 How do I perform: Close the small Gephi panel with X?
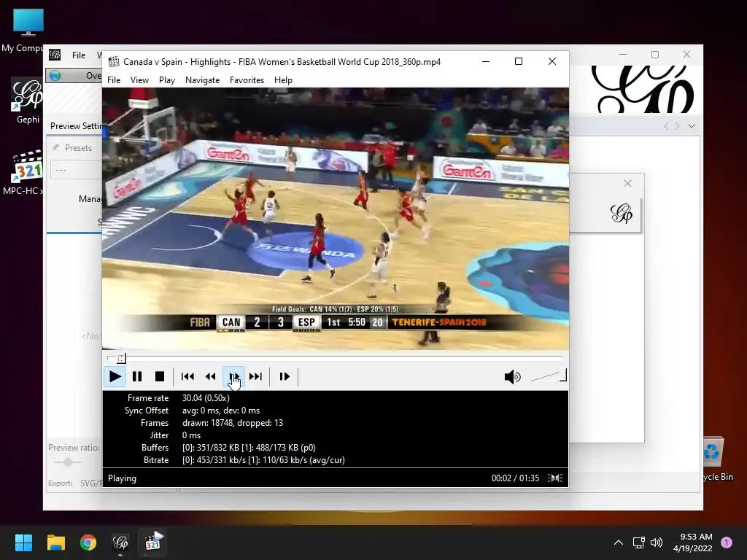(x=627, y=183)
